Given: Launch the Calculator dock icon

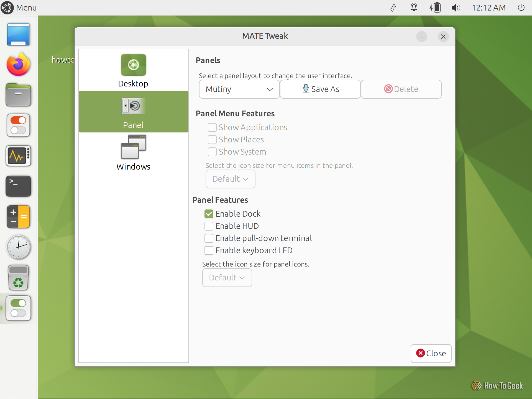Looking at the screenshot, I should coord(18,217).
